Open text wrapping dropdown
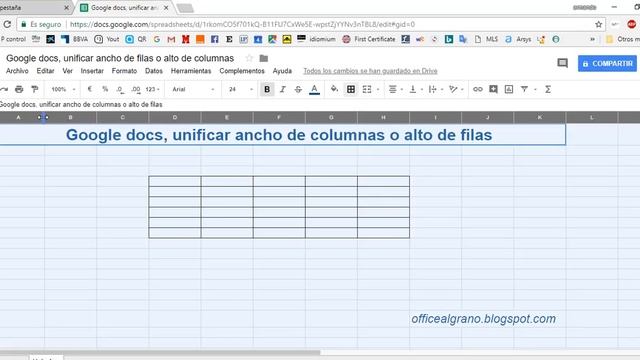The height and width of the screenshot is (360, 640). click(x=435, y=89)
